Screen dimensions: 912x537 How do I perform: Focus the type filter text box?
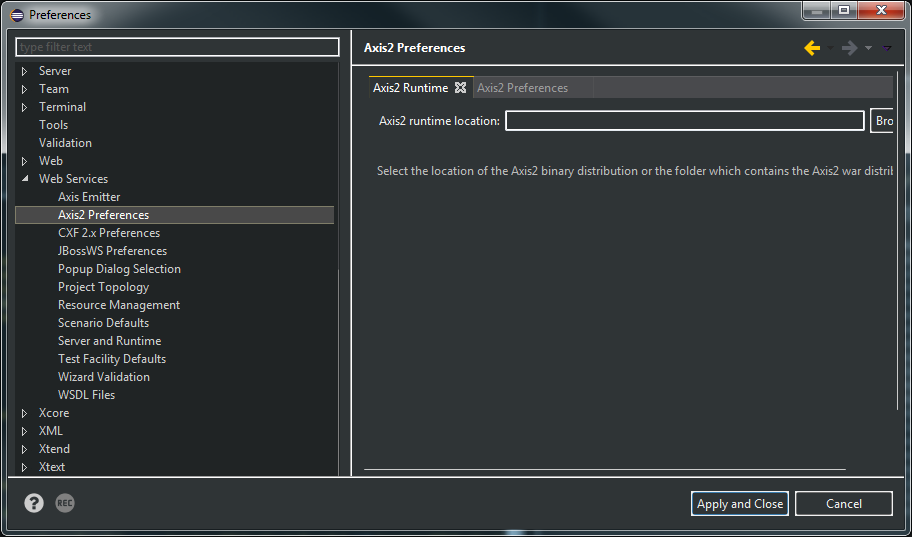tap(177, 47)
